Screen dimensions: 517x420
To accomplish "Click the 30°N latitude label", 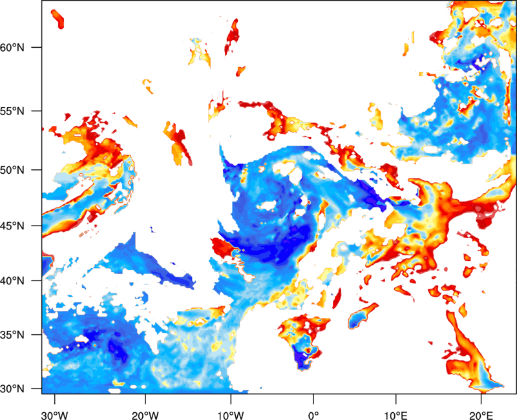I will pyautogui.click(x=12, y=389).
